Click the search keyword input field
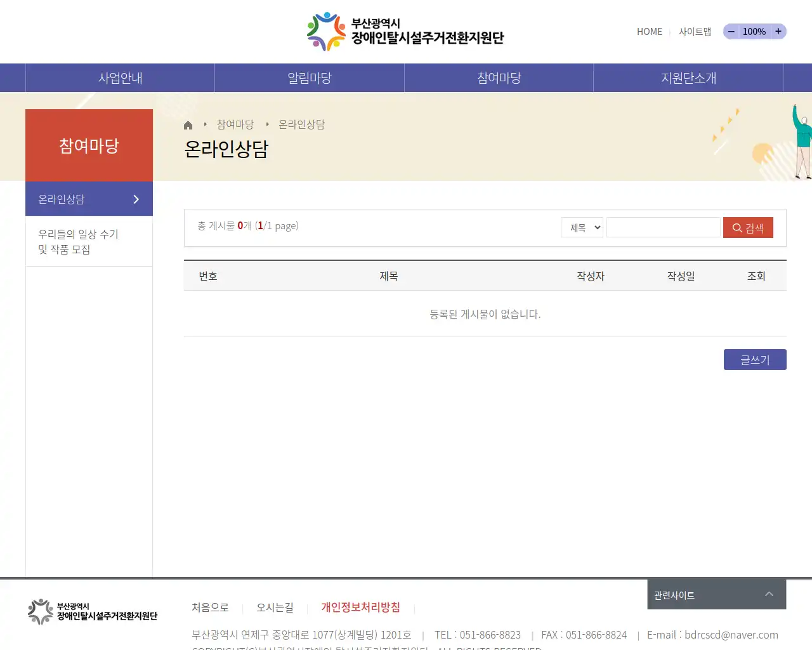The width and height of the screenshot is (812, 650). (663, 227)
